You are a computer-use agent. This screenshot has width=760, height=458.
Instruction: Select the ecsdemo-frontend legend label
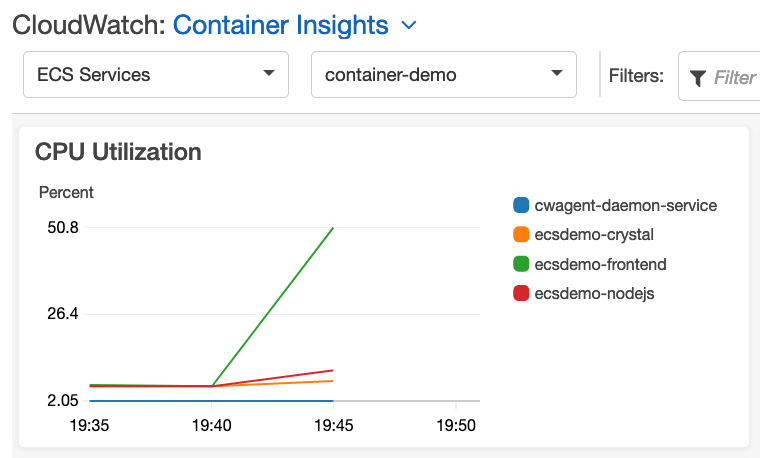tap(601, 264)
